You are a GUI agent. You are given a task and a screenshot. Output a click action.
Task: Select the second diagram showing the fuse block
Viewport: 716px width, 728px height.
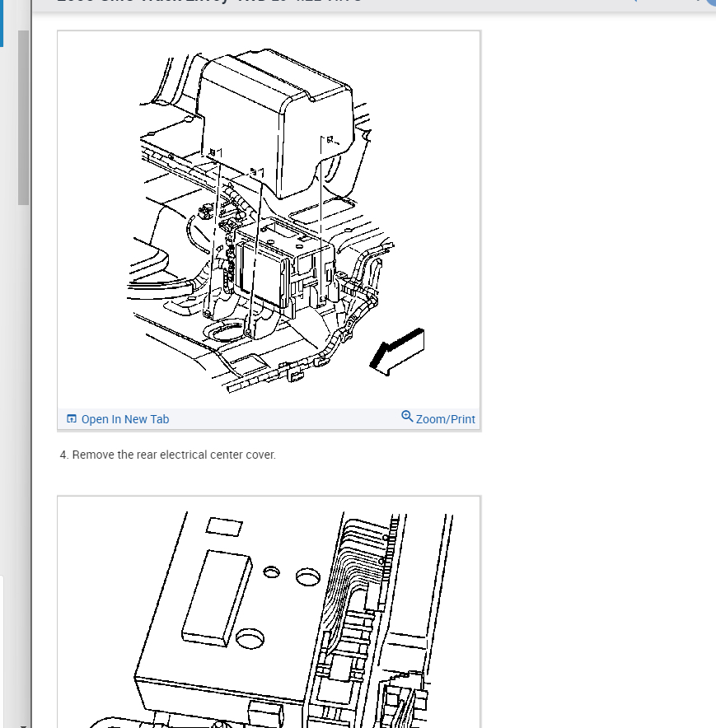coord(269,613)
